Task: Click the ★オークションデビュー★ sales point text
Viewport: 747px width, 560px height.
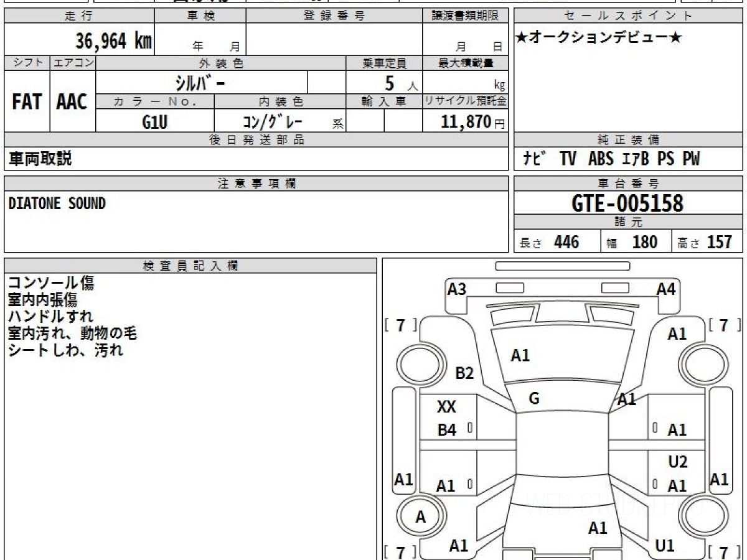Action: tap(599, 38)
